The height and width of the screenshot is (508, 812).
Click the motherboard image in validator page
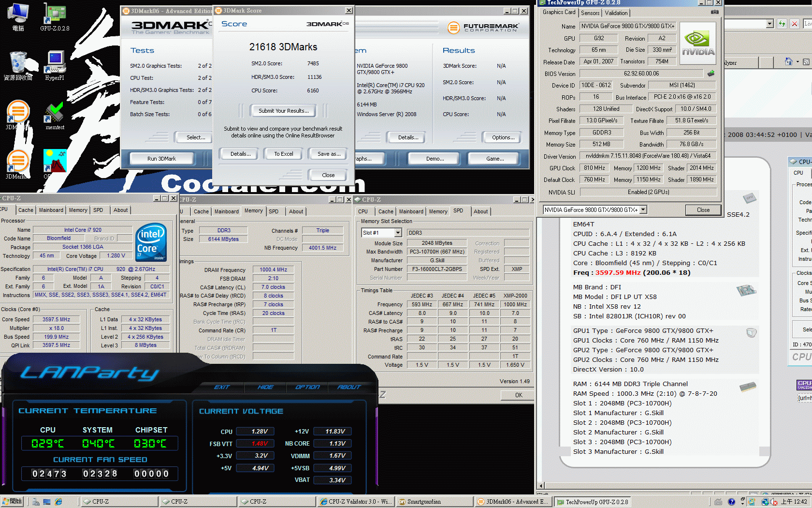pos(746,290)
